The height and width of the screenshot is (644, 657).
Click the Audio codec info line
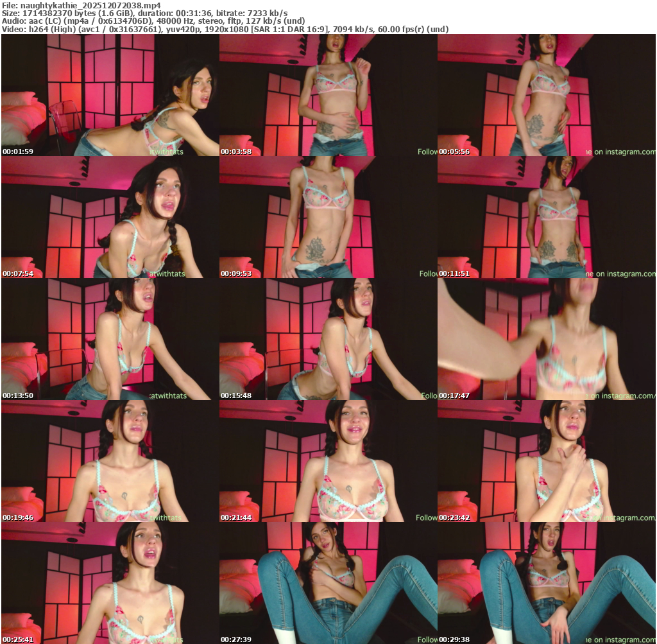click(153, 21)
